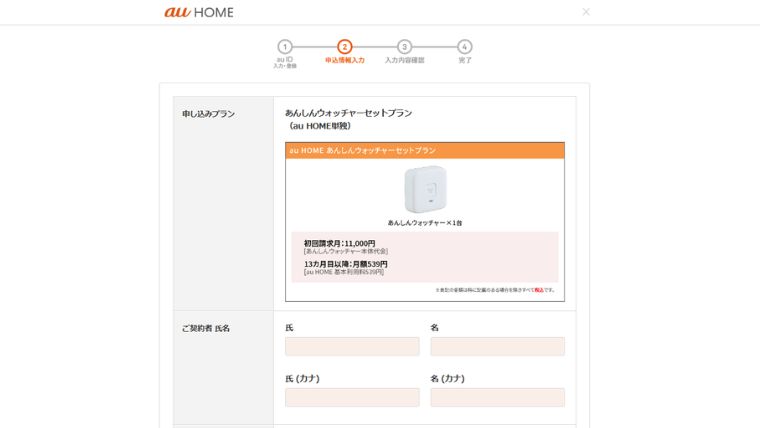This screenshot has width=760, height=428.
Task: Click あんしんウォッチャーセットプラン plan name text
Action: [348, 113]
